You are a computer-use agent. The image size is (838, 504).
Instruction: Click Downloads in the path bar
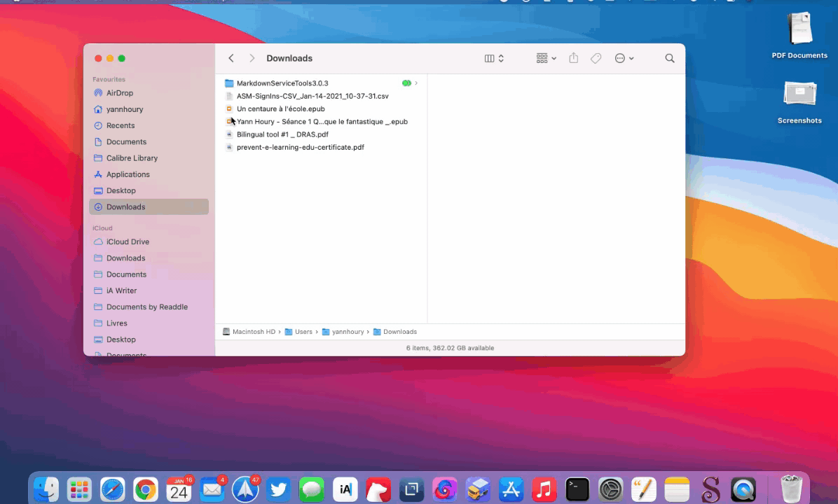pos(395,332)
